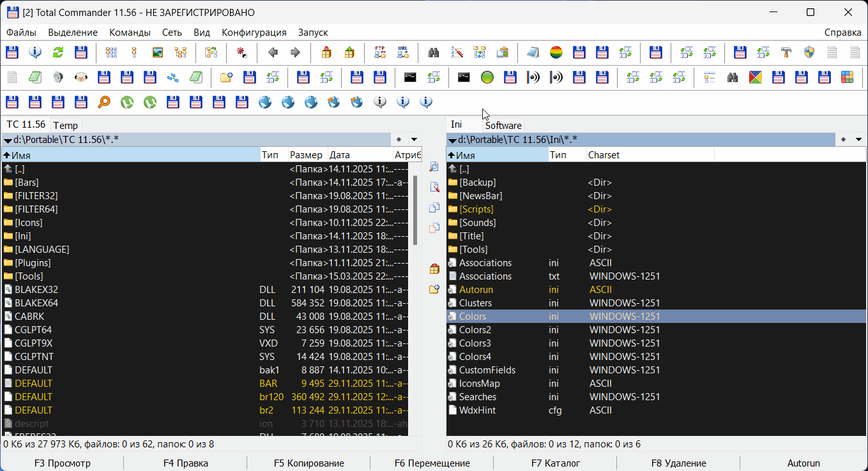Switch to the Software tab
The height and width of the screenshot is (471, 868).
(503, 126)
